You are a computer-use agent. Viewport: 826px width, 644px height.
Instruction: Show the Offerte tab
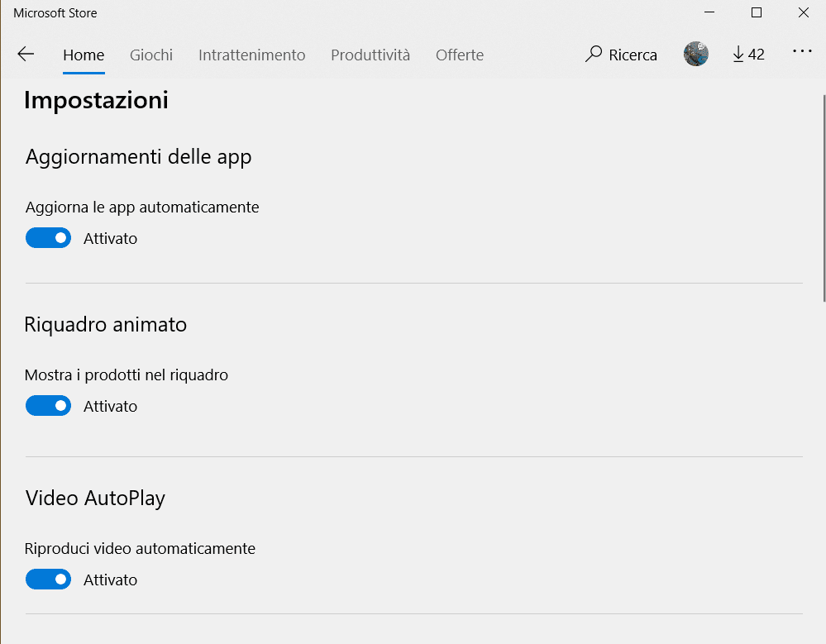pos(460,55)
